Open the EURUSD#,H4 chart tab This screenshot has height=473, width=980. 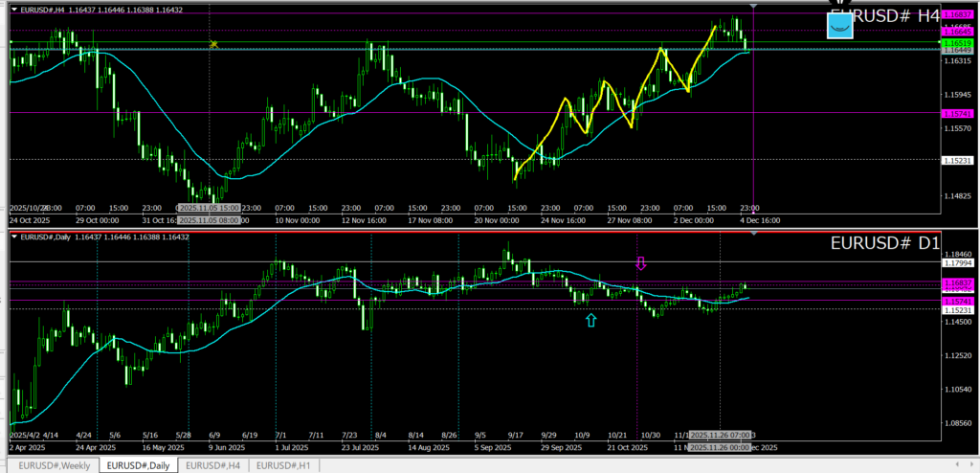[x=213, y=465]
